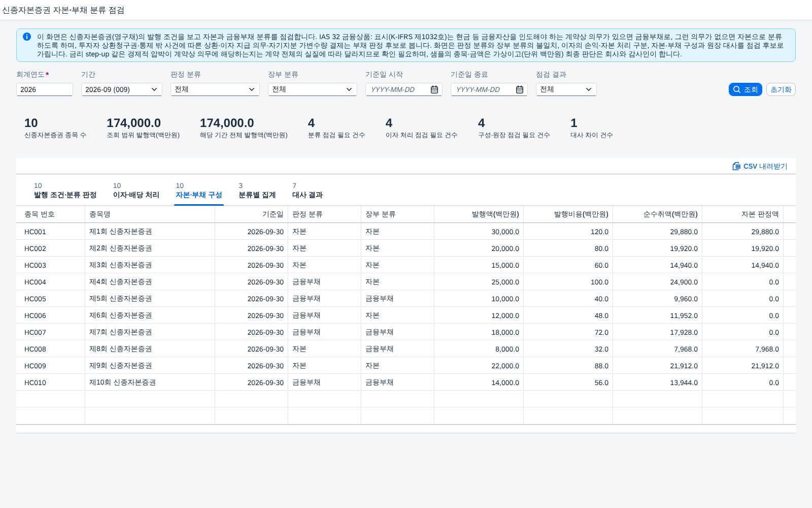Click the 구성·원장 점검 필요 건수 KPI
Screen dimensions: 812x508
pos(514,128)
